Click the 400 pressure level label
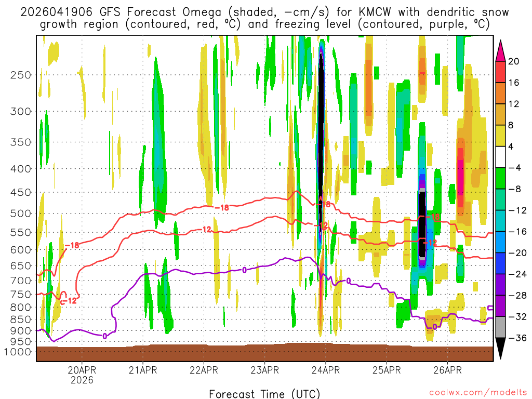The width and height of the screenshot is (532, 399). point(21,169)
